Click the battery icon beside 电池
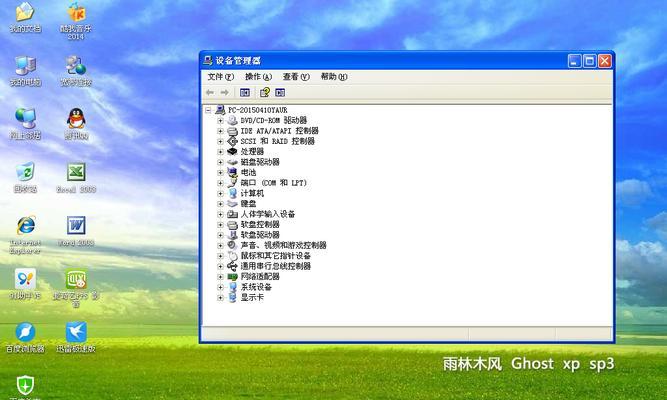Image resolution: width=667 pixels, height=400 pixels. click(232, 172)
